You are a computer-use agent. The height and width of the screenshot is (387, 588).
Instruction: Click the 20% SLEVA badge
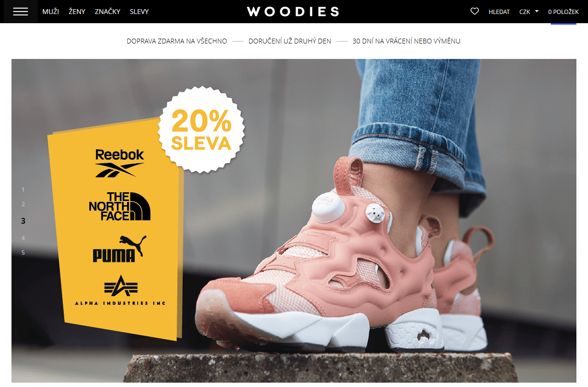[x=201, y=129]
